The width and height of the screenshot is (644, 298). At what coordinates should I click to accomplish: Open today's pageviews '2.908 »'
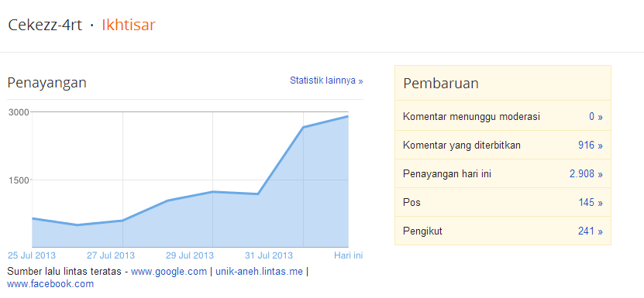pyautogui.click(x=586, y=174)
